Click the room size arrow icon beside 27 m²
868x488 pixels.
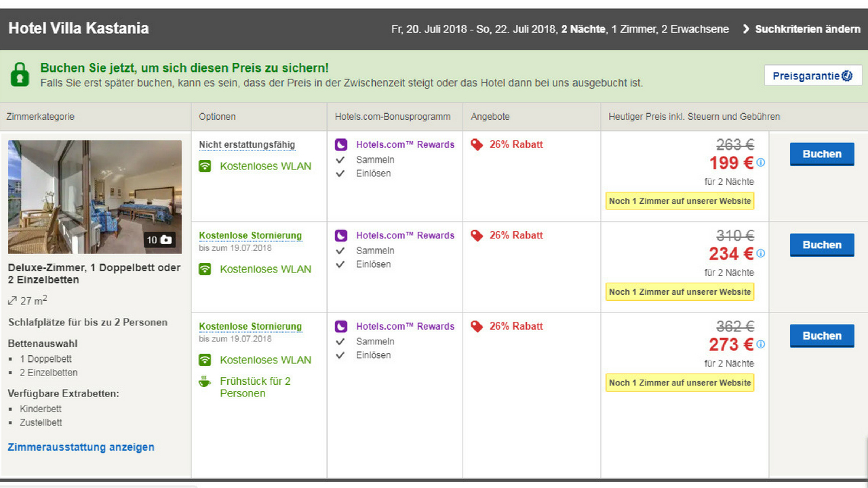click(x=12, y=300)
